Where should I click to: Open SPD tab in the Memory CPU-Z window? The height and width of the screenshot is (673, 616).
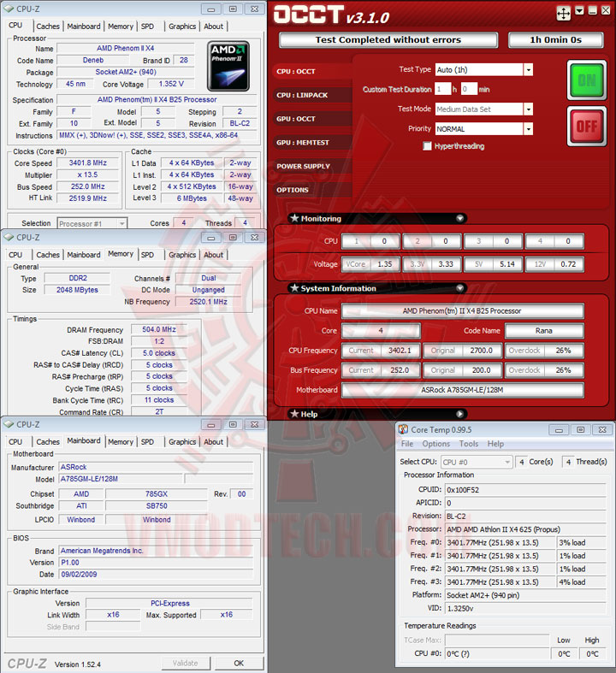point(147,255)
